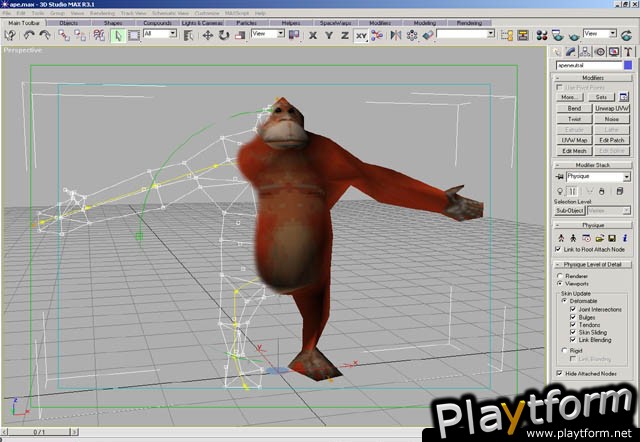Click the rectangular Selection Region icon

pyautogui.click(x=134, y=36)
